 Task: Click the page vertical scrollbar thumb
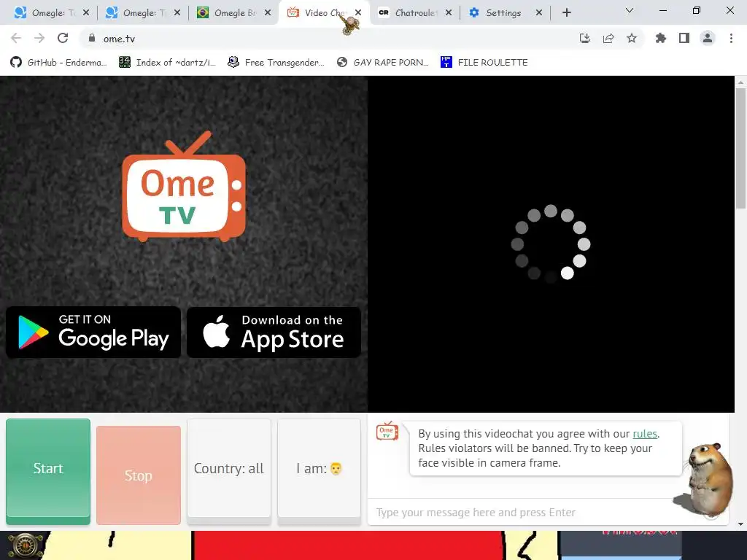tap(740, 147)
